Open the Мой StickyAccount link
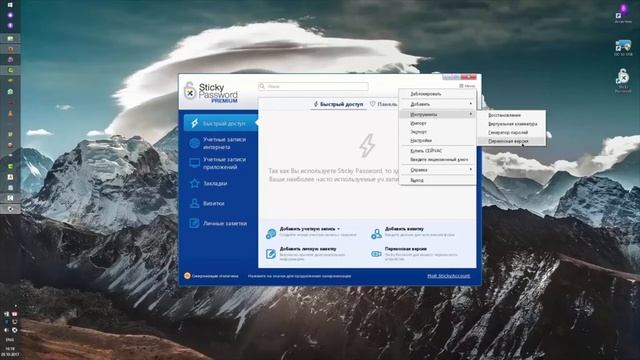640x360 pixels. [x=449, y=276]
